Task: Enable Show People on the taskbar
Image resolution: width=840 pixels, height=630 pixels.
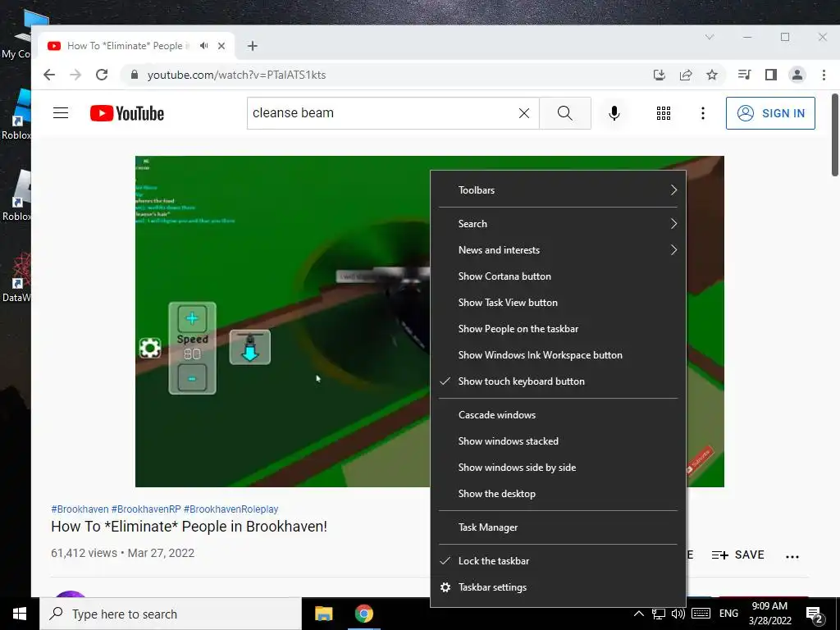Action: click(x=558, y=329)
